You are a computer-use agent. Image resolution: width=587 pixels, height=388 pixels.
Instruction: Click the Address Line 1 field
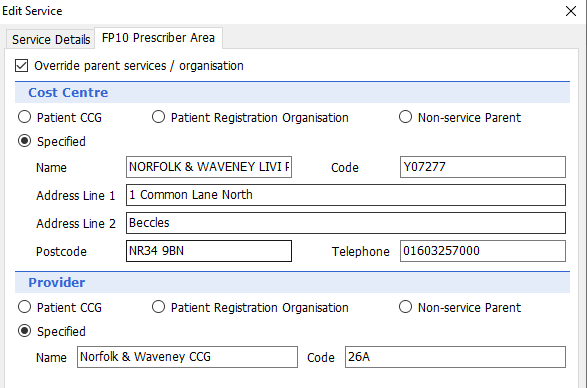tap(346, 195)
